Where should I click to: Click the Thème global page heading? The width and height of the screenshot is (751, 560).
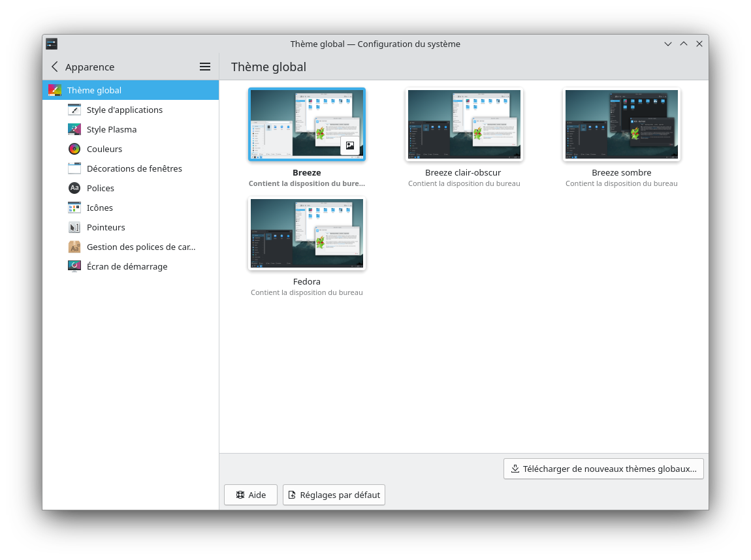[x=268, y=67]
